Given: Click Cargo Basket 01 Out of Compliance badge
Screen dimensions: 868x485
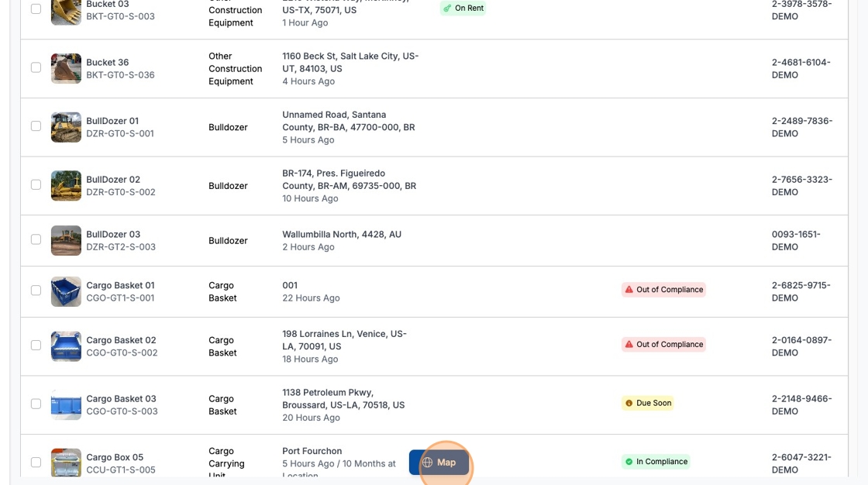Looking at the screenshot, I should tap(663, 290).
